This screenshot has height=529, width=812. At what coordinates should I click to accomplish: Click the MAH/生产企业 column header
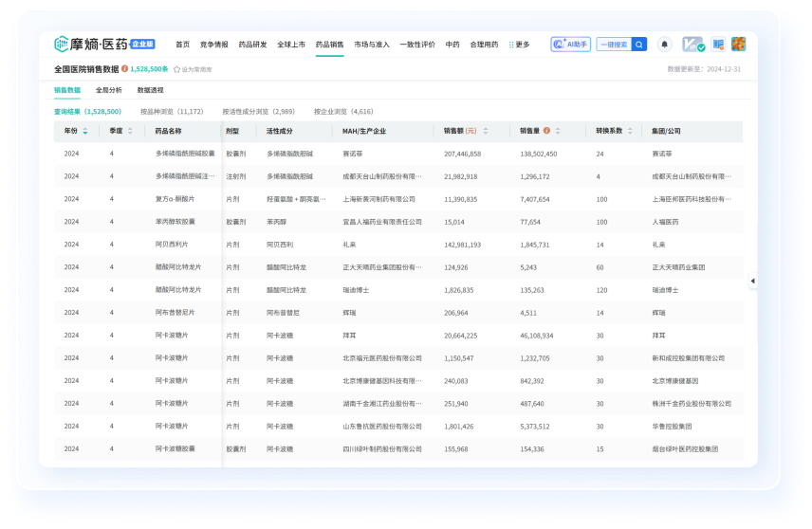(x=364, y=132)
